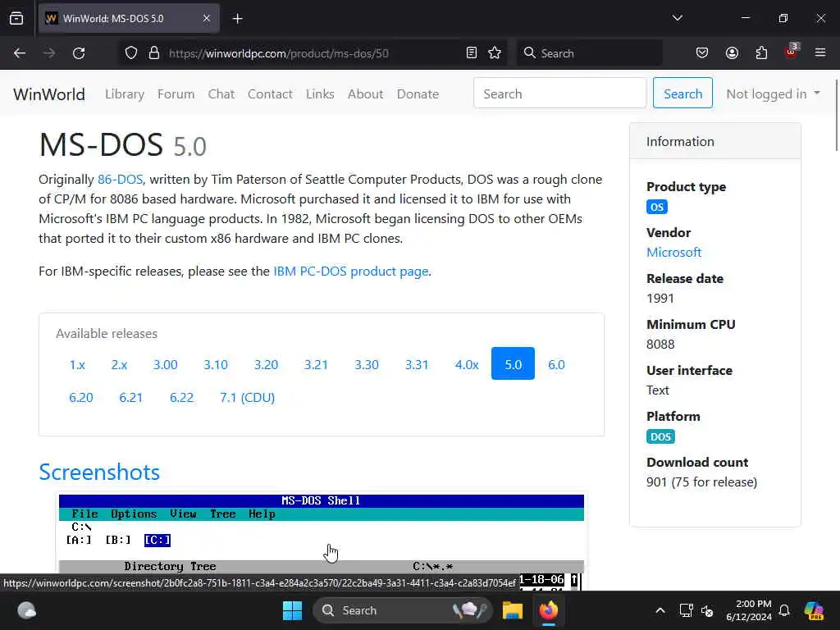This screenshot has width=840, height=630.
Task: Open the Windows Start button
Action: pyautogui.click(x=293, y=610)
